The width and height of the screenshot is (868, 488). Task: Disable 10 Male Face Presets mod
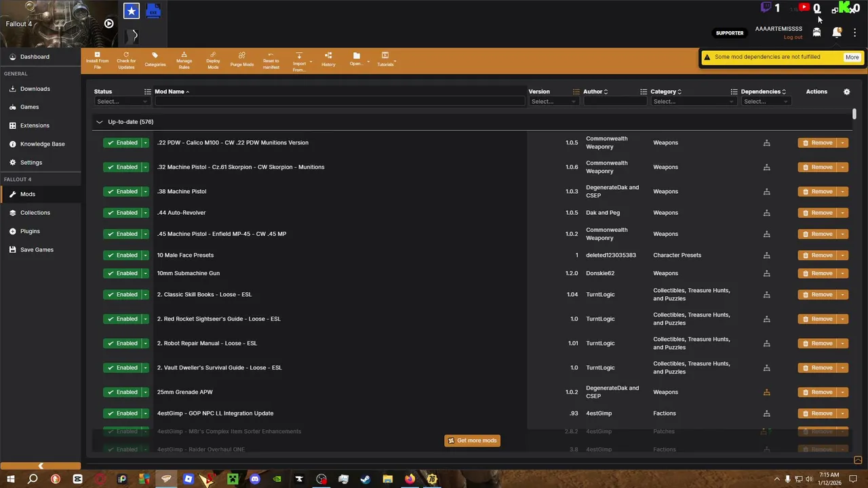121,256
